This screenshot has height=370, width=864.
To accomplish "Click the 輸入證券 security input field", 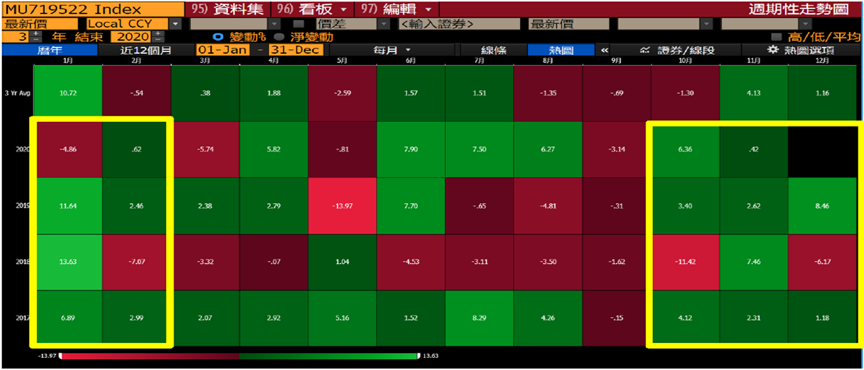I will click(460, 24).
